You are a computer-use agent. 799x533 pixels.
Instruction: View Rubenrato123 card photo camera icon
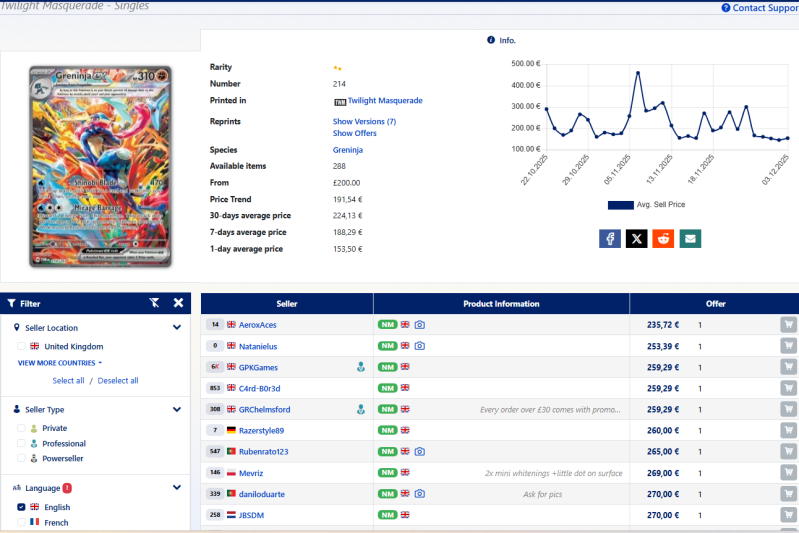[x=419, y=451]
